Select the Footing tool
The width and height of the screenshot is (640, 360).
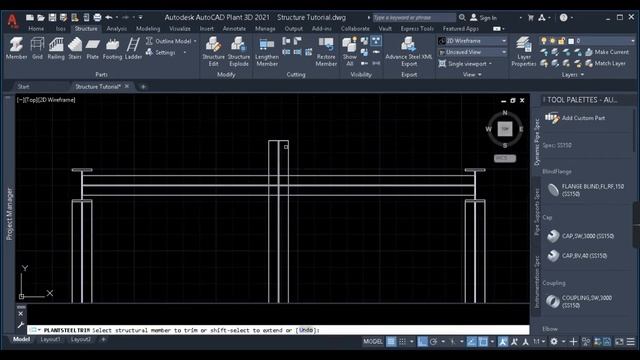click(112, 48)
